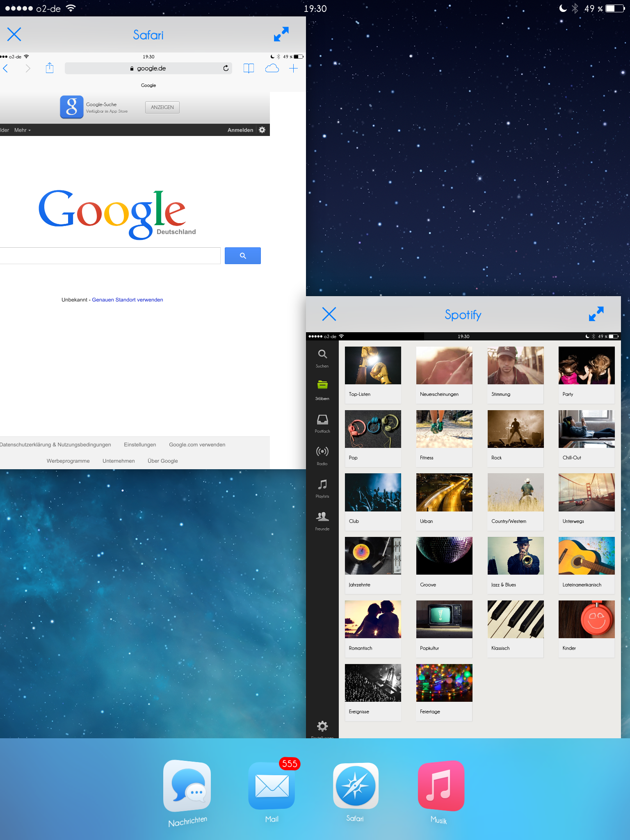Viewport: 630px width, 840px height.
Task: Tap the bookmarks book icon in Safari
Action: point(249,68)
